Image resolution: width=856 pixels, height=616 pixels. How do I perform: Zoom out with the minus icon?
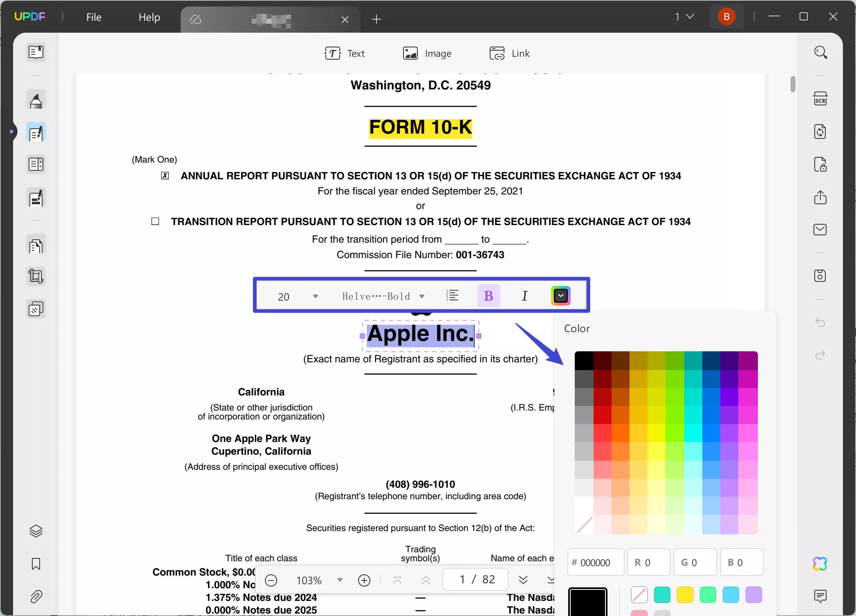coord(271,580)
